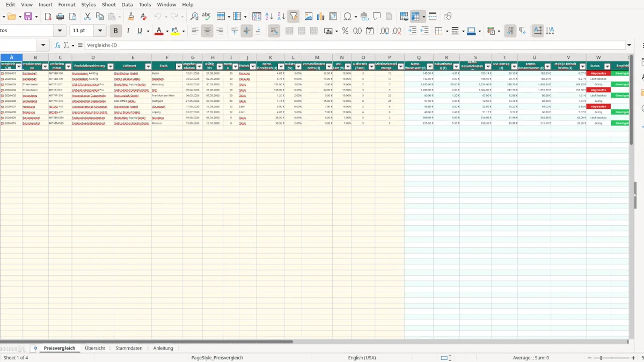Image resolution: width=644 pixels, height=362 pixels.
Task: Open the font size dropdown
Action: pyautogui.click(x=100, y=31)
